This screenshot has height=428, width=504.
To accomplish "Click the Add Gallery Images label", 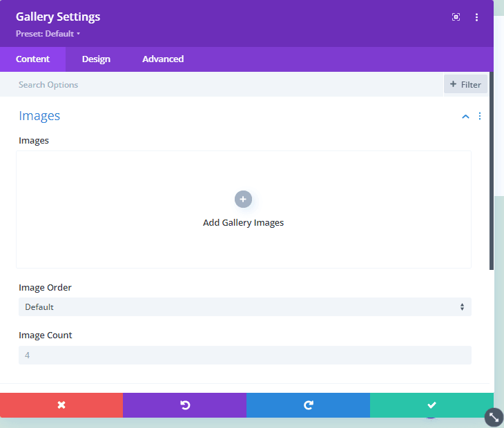I will (243, 223).
